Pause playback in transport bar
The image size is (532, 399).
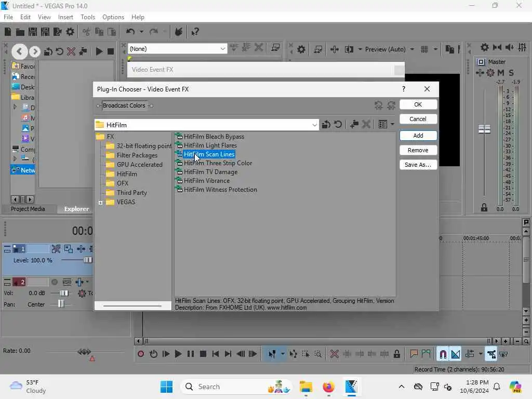tap(190, 354)
